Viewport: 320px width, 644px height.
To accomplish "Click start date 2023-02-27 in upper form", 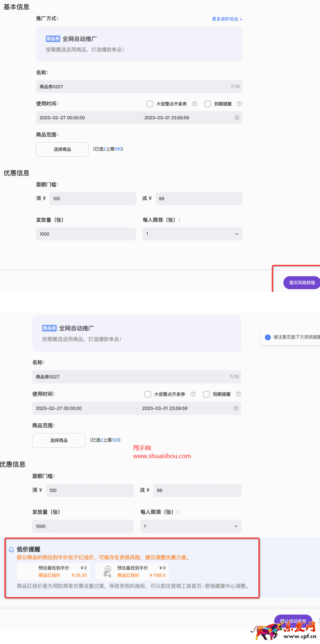I will coord(62,118).
